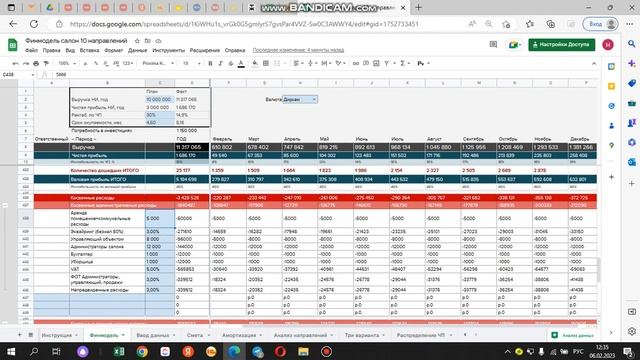Viewport: 640px width, 360px height.
Task: Toggle italic formatting
Action: point(220,64)
